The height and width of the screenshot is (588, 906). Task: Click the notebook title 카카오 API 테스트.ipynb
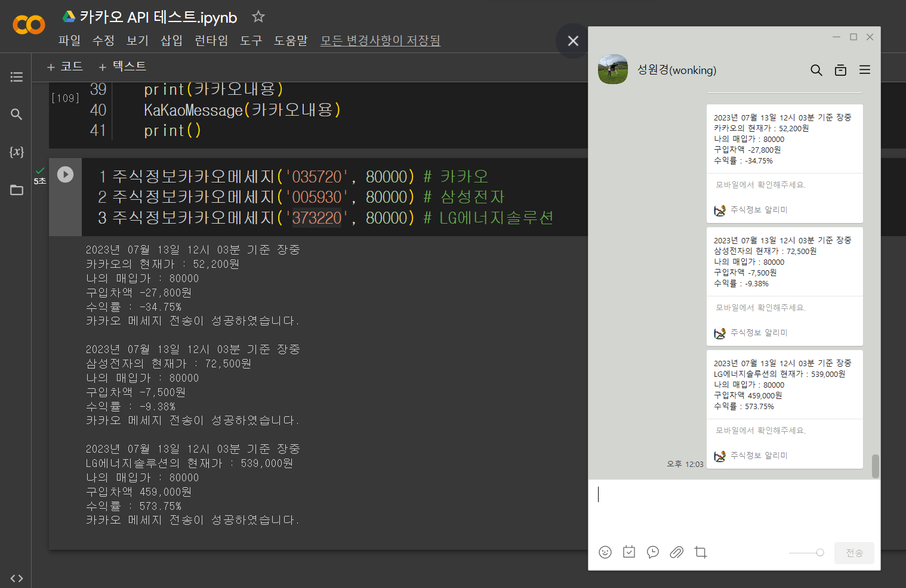pos(158,17)
